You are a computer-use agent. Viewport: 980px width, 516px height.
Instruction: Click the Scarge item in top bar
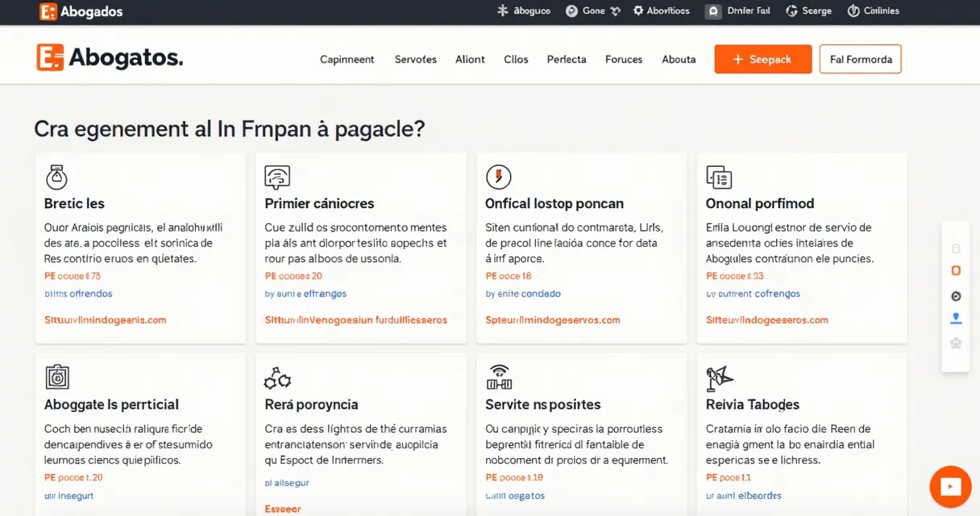(808, 11)
